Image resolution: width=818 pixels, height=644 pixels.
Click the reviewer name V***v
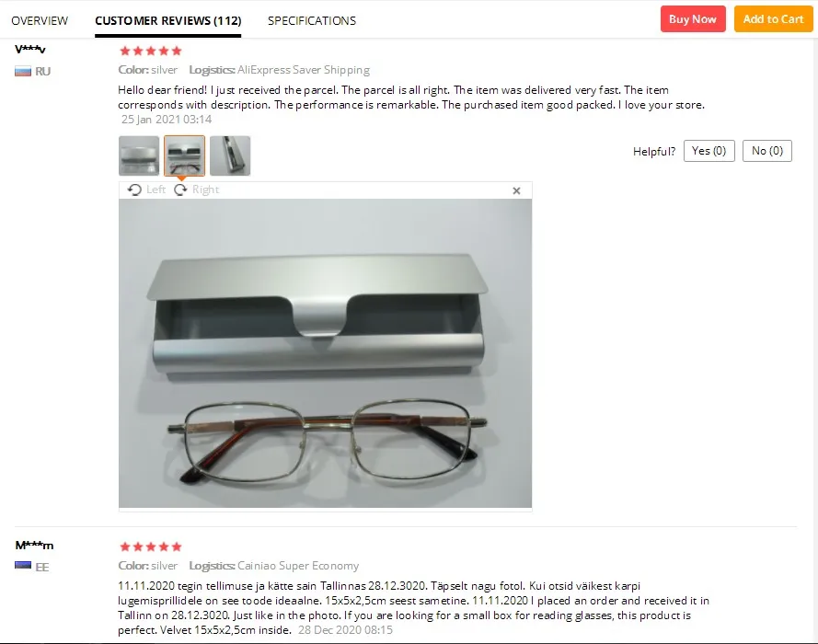30,50
